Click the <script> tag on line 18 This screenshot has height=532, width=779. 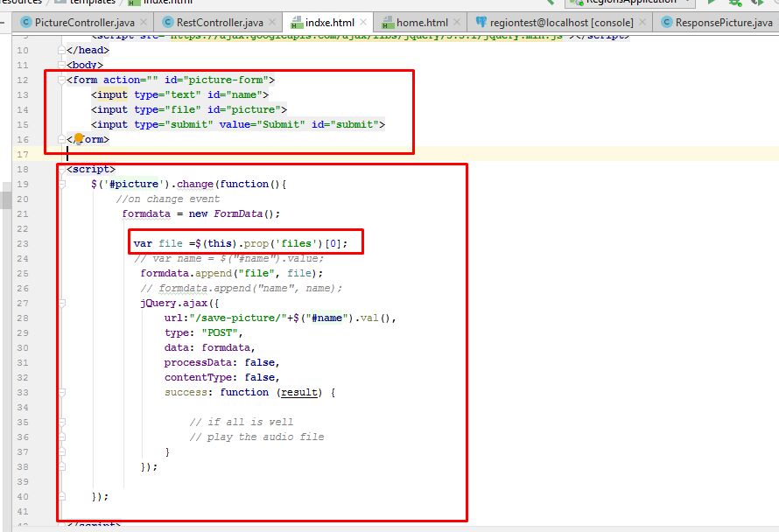(x=91, y=170)
